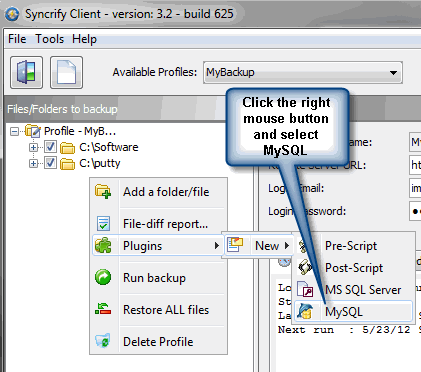Open the New submenu

tap(258, 246)
